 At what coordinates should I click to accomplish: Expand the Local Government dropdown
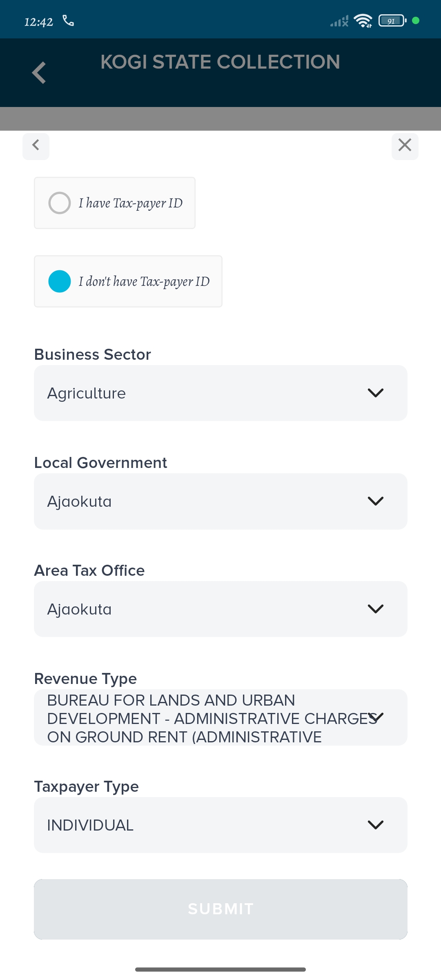220,501
